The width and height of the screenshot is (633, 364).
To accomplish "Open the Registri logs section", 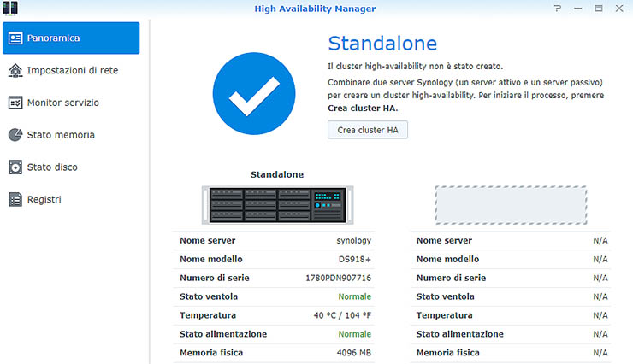I will 44,200.
